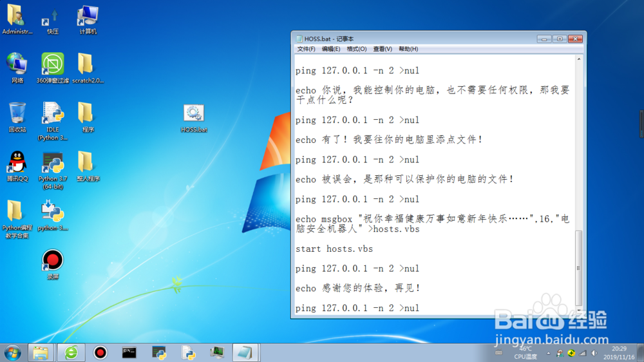Open the 快压 shortcut on desktop
The width and height of the screenshot is (644, 362).
(x=53, y=21)
